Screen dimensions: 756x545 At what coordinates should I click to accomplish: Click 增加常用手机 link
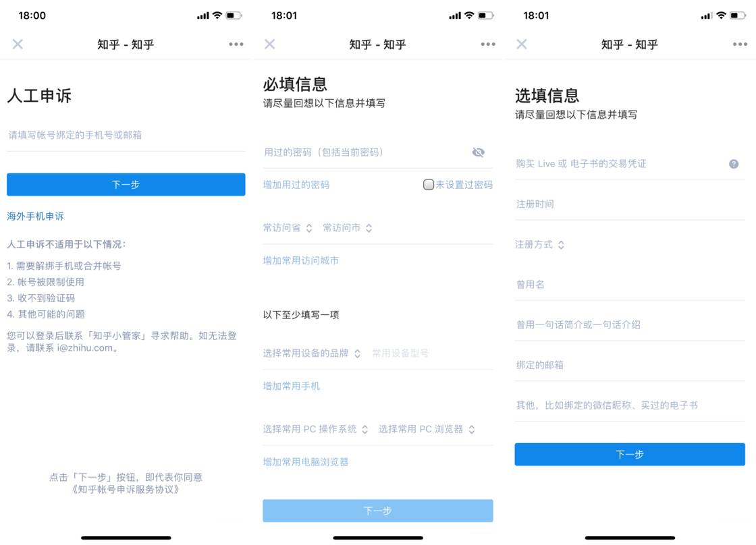click(291, 386)
